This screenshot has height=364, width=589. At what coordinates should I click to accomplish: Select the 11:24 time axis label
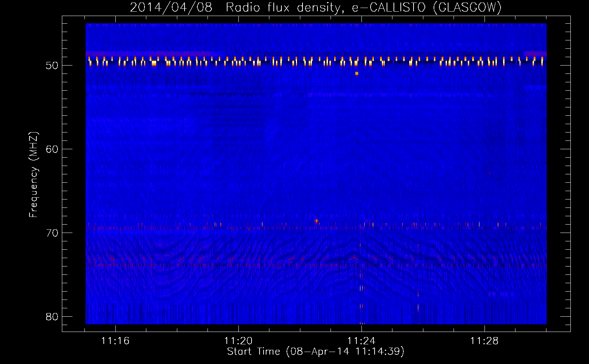tap(361, 341)
